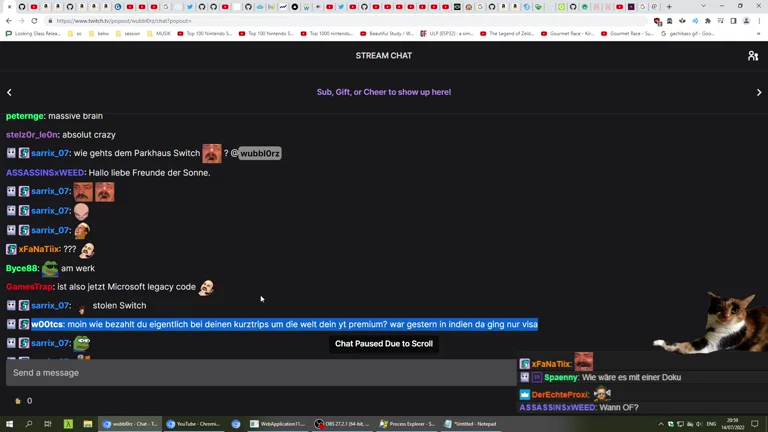The image size is (768, 432).
Task: Click username Byce88
Action: tap(22, 268)
